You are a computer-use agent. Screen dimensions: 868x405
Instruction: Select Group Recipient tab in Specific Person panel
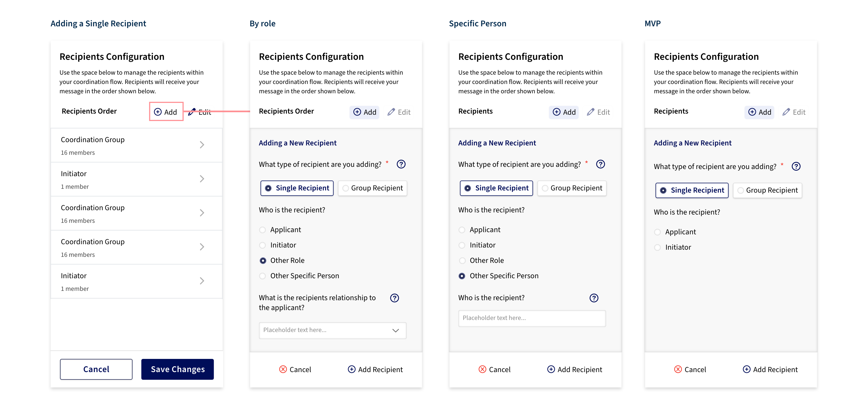click(x=572, y=188)
